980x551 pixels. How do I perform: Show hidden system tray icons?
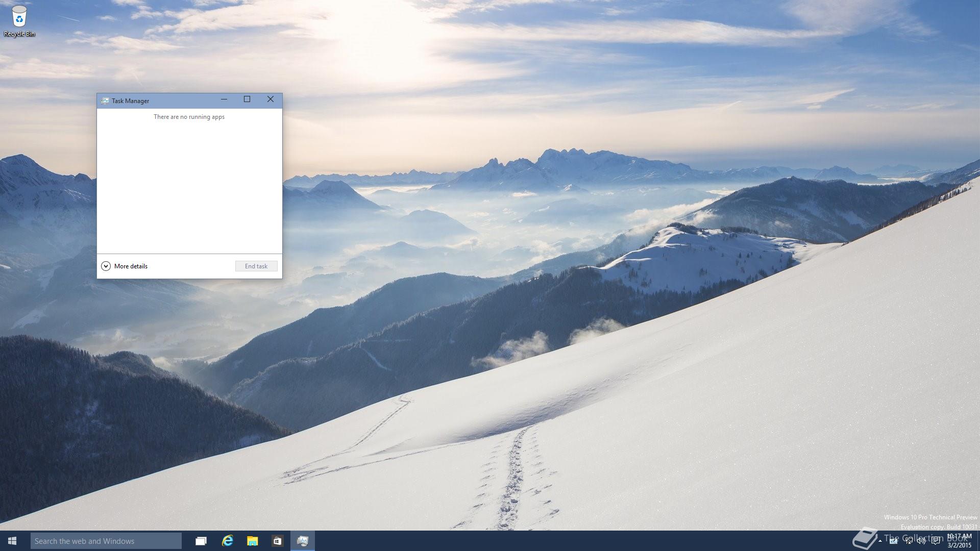[880, 541]
